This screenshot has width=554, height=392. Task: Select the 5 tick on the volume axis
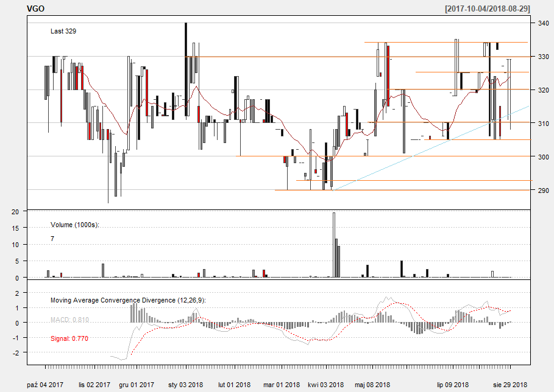coord(17,262)
